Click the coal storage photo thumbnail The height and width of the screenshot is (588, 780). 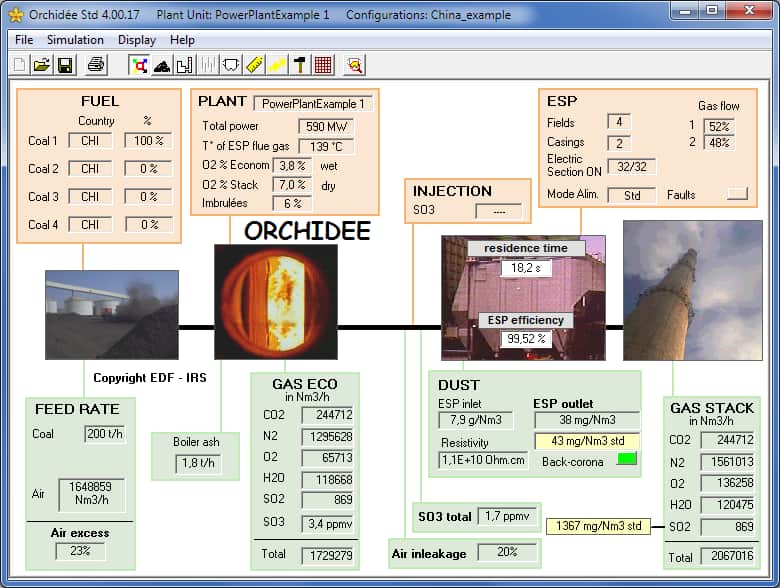pos(112,315)
